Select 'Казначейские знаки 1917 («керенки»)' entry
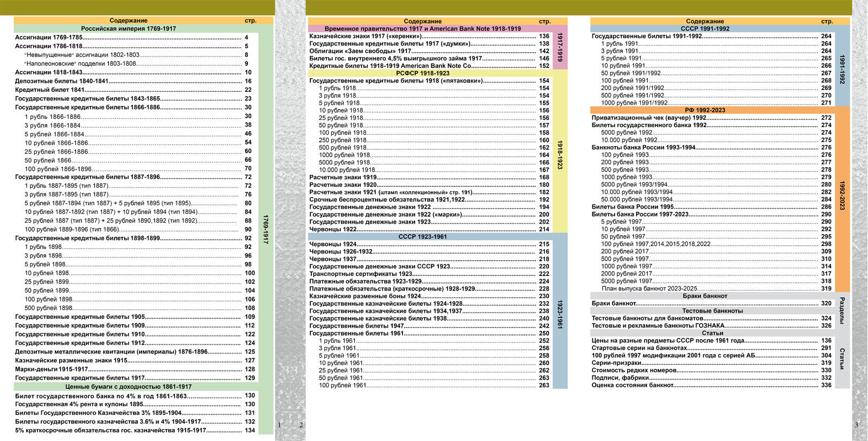This screenshot has height=441, width=868. [429, 36]
